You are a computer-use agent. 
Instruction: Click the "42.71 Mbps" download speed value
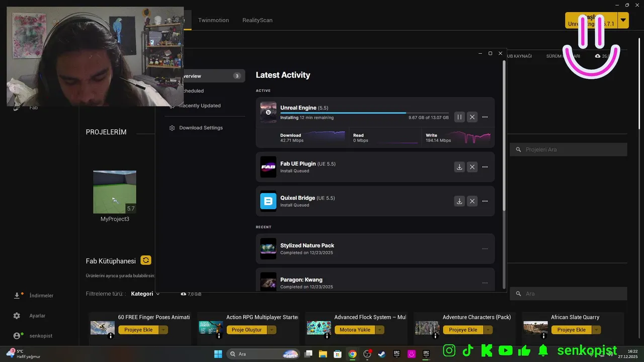tap(292, 140)
